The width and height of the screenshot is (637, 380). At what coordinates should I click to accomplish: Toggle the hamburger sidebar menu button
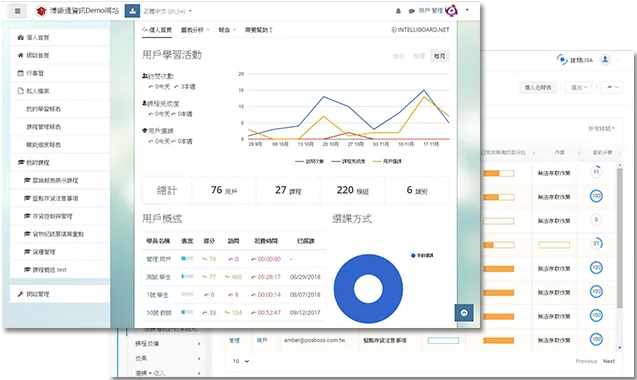[x=17, y=11]
